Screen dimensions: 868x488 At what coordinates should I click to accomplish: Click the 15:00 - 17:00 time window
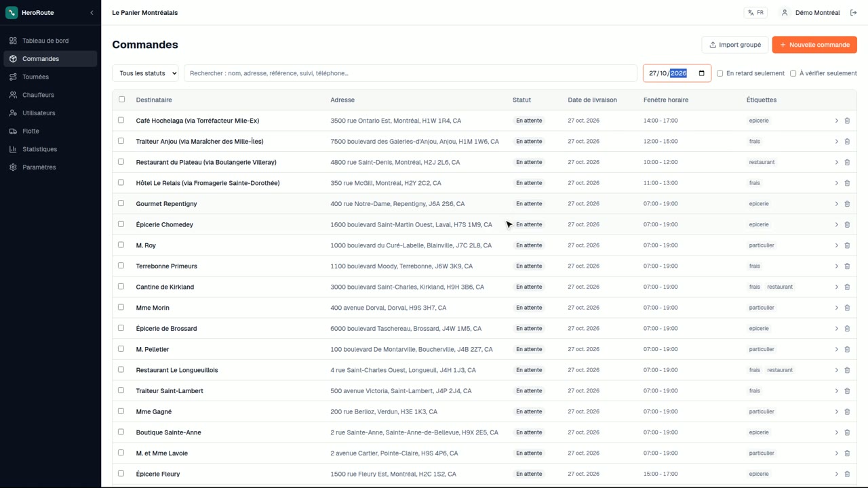[660, 474]
